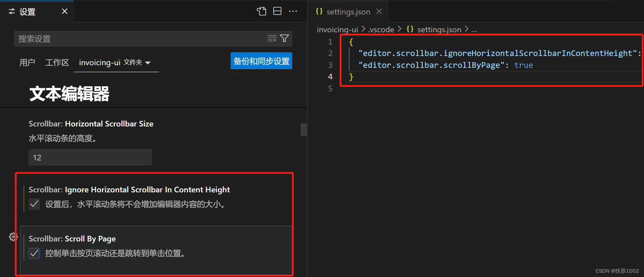Viewport: 644px width, 277px height.
Task: Close the settings.json editor tab
Action: coord(379,12)
